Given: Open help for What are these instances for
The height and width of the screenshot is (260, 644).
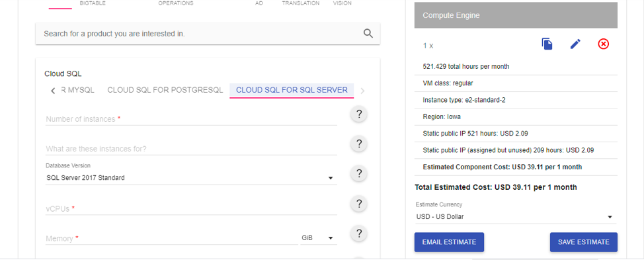Looking at the screenshot, I should [x=359, y=144].
